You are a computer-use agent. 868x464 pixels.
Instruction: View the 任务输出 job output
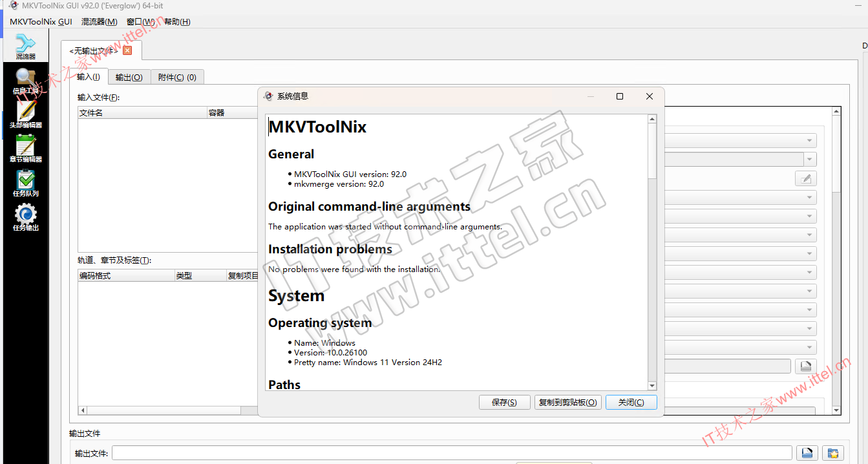(x=26, y=218)
